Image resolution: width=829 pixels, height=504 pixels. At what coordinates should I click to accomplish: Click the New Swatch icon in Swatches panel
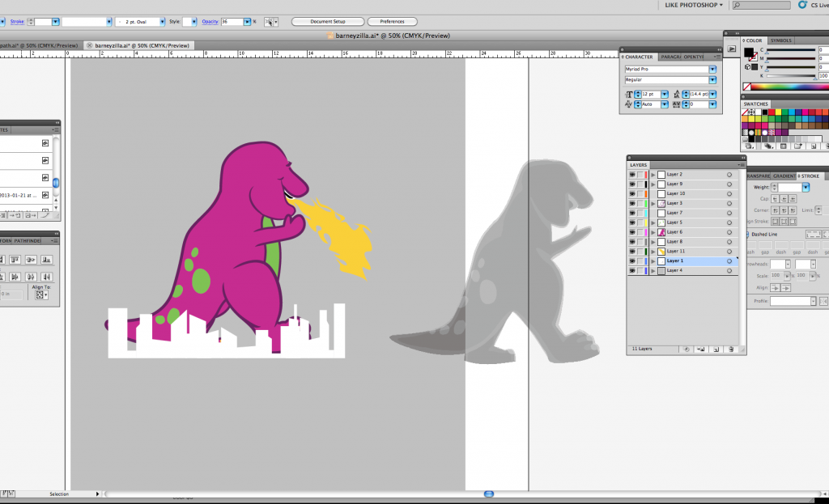coord(814,146)
